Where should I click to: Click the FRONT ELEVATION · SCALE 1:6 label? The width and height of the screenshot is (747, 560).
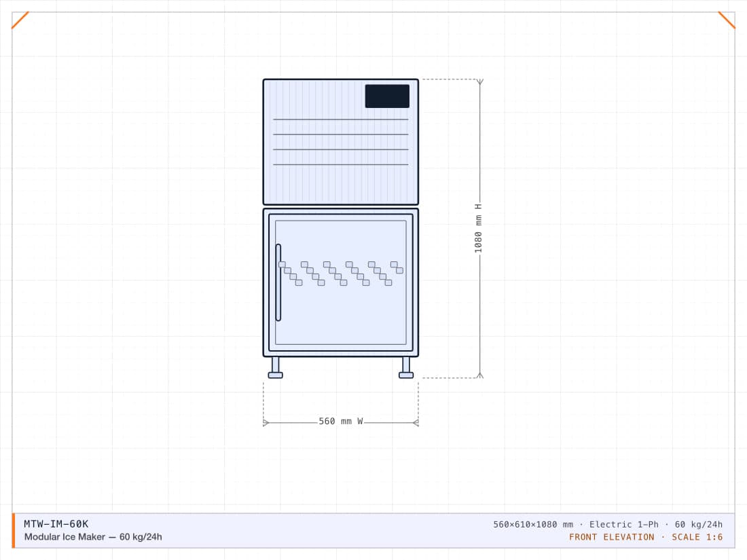[x=646, y=537]
